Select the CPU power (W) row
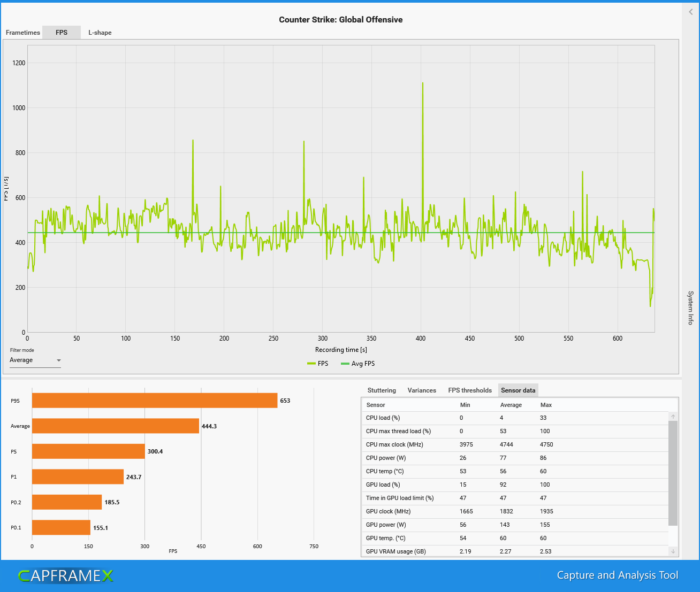Image resolution: width=700 pixels, height=592 pixels. point(515,458)
